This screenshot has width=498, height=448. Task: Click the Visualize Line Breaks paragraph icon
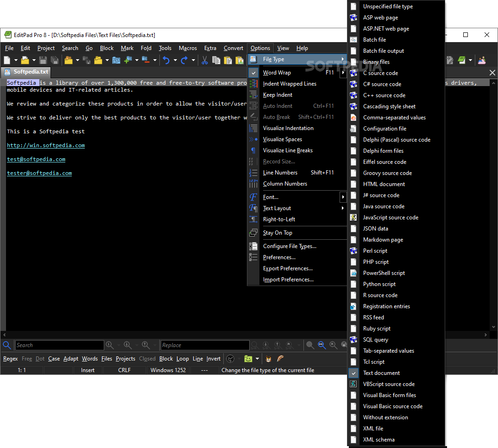click(x=253, y=150)
